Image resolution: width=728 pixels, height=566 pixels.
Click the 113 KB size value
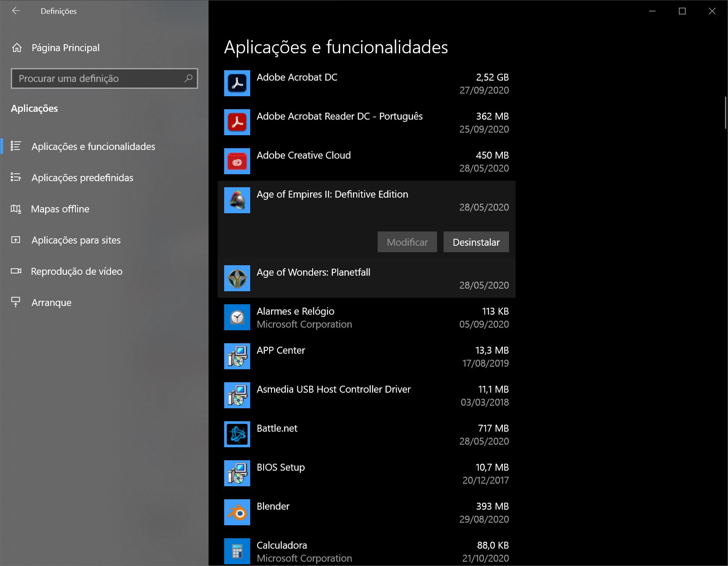(495, 311)
